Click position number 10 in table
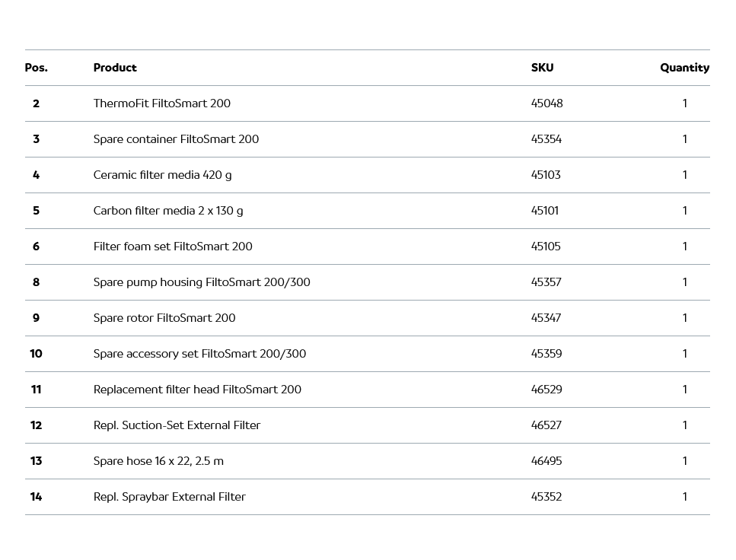 [36, 354]
